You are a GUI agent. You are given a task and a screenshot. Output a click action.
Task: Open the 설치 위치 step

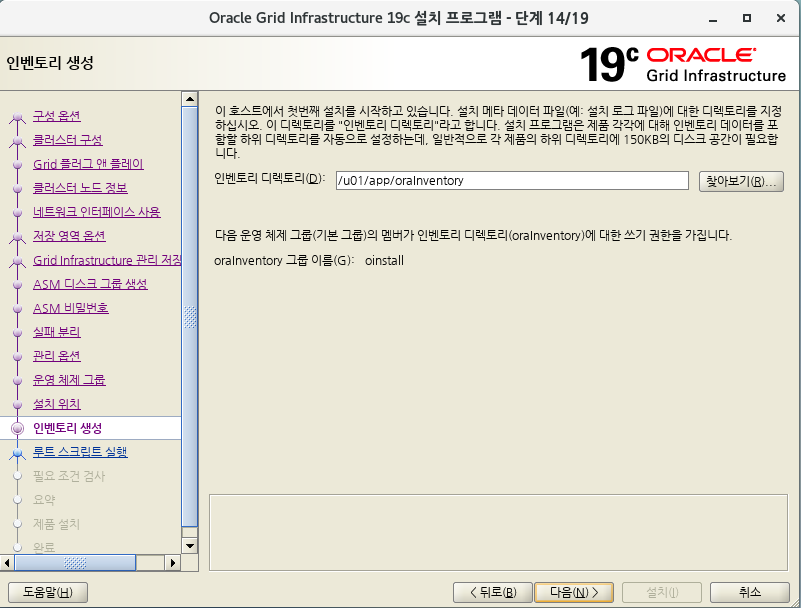click(x=57, y=404)
